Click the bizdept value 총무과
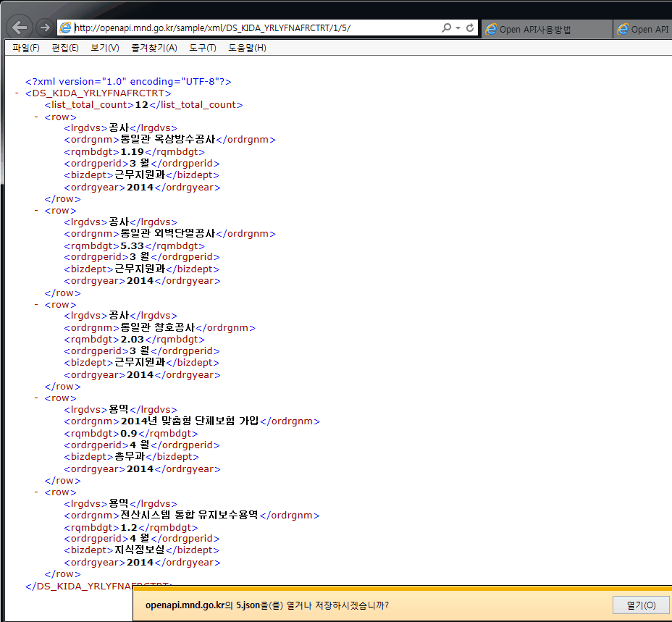Image resolution: width=672 pixels, height=622 pixels. [130, 456]
